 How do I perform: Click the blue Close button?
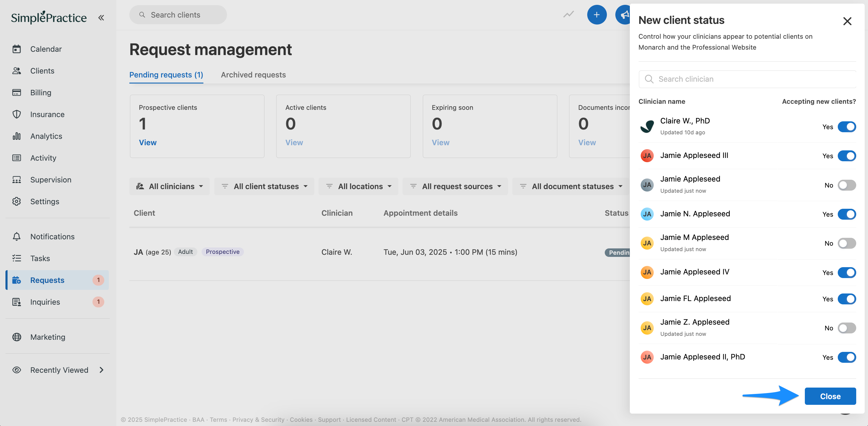point(830,396)
